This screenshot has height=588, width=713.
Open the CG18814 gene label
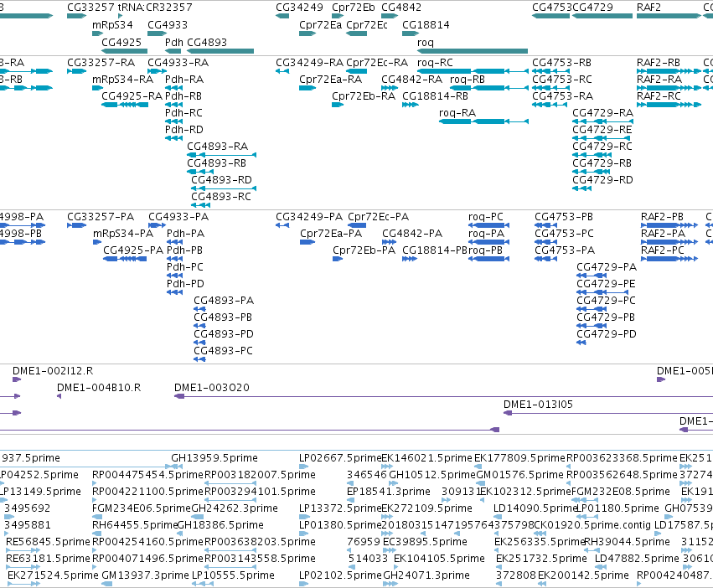point(426,24)
